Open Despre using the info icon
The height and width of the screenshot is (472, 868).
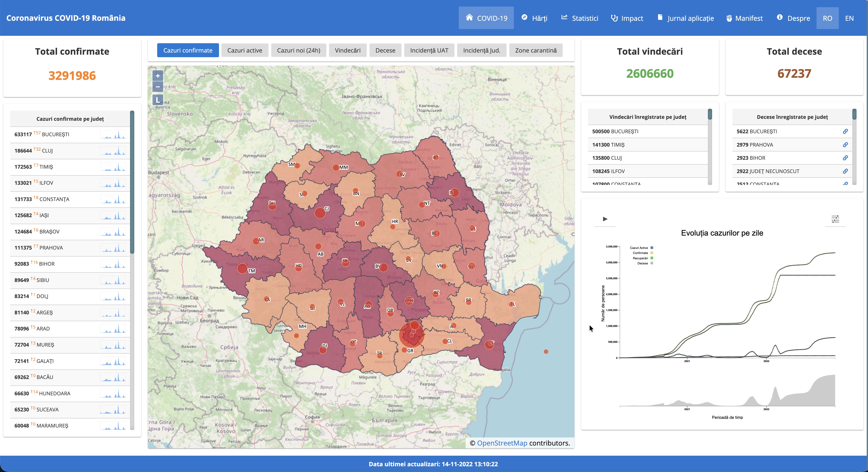(780, 18)
